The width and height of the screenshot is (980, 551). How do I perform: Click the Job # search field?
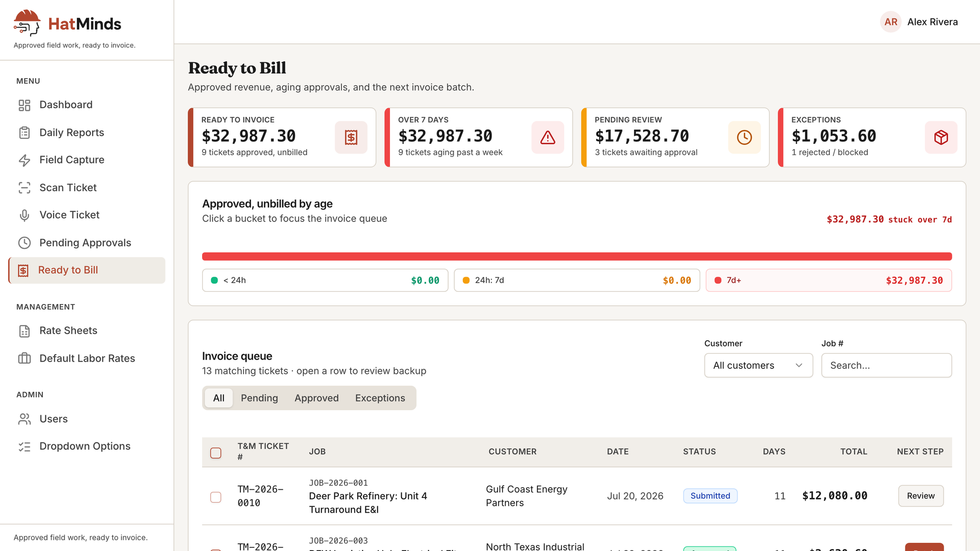(x=887, y=365)
